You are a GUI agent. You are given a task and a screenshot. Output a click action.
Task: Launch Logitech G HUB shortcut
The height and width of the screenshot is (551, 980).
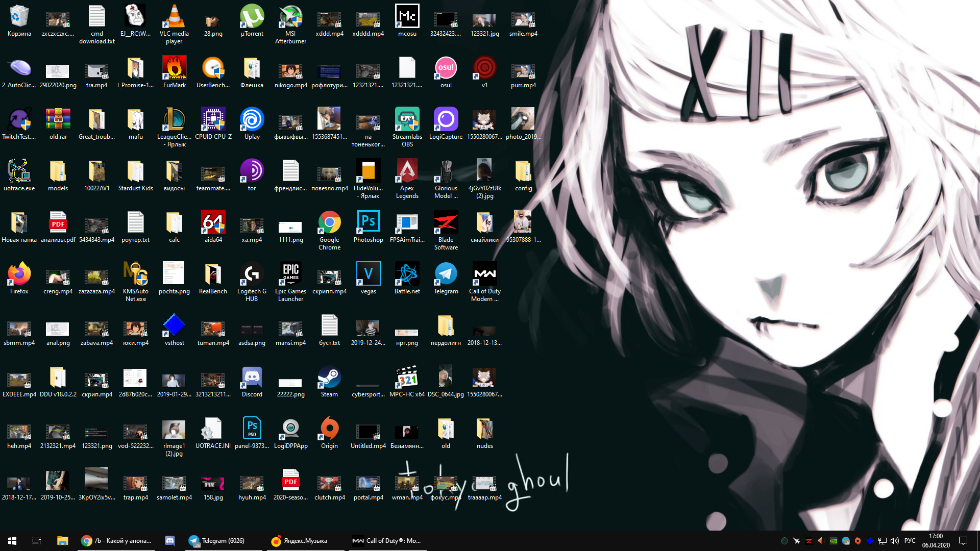point(252,283)
